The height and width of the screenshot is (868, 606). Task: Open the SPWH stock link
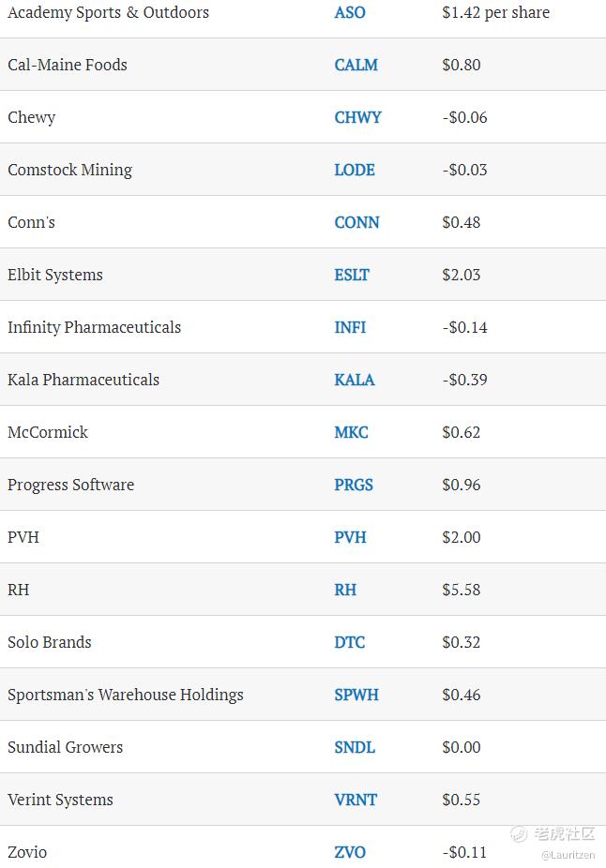(356, 695)
